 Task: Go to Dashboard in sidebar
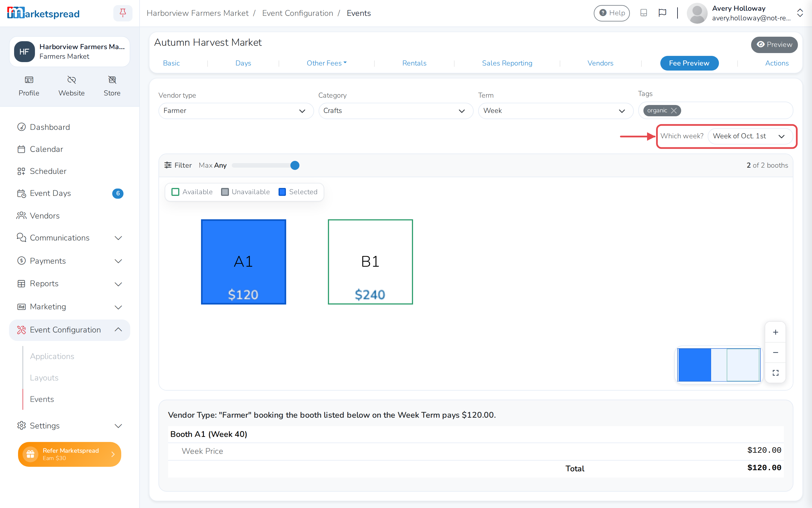69,127
